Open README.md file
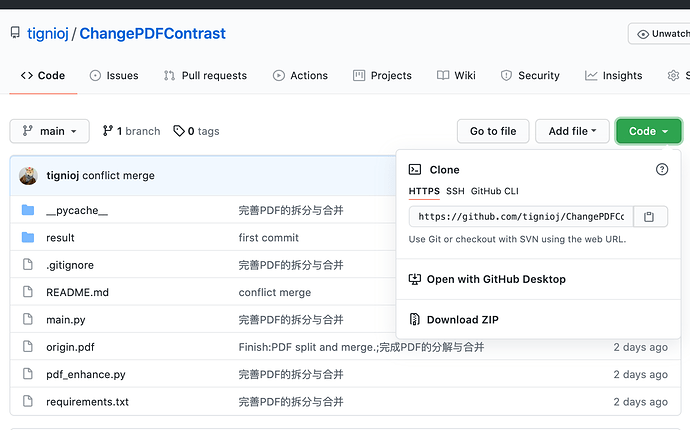Screen dimensions: 690x430 [x=77, y=292]
